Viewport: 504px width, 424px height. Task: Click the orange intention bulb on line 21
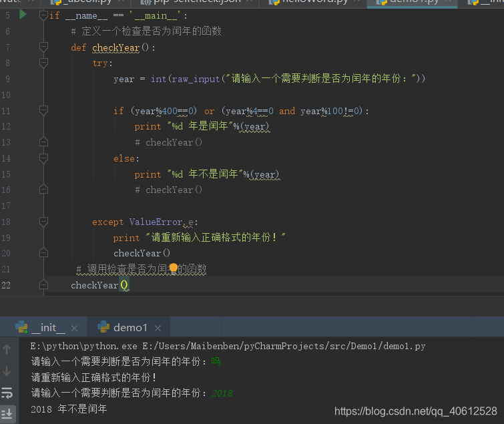click(x=174, y=268)
